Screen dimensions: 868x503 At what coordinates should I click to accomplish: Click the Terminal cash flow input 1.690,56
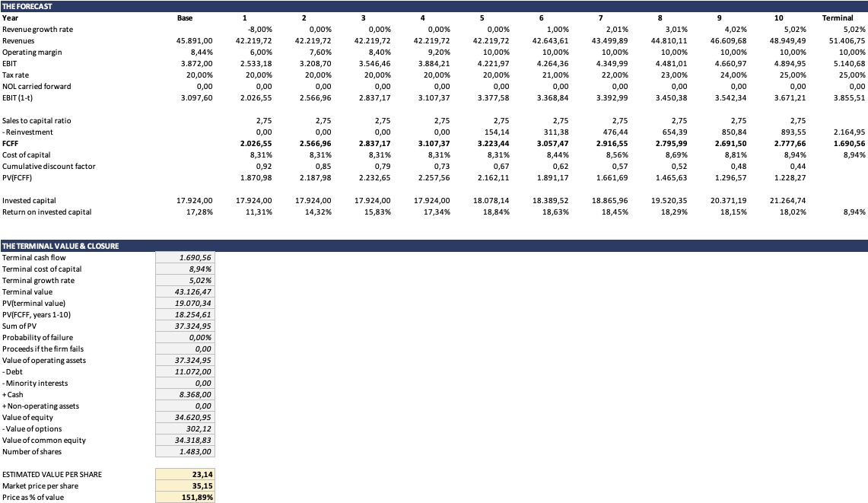[185, 258]
